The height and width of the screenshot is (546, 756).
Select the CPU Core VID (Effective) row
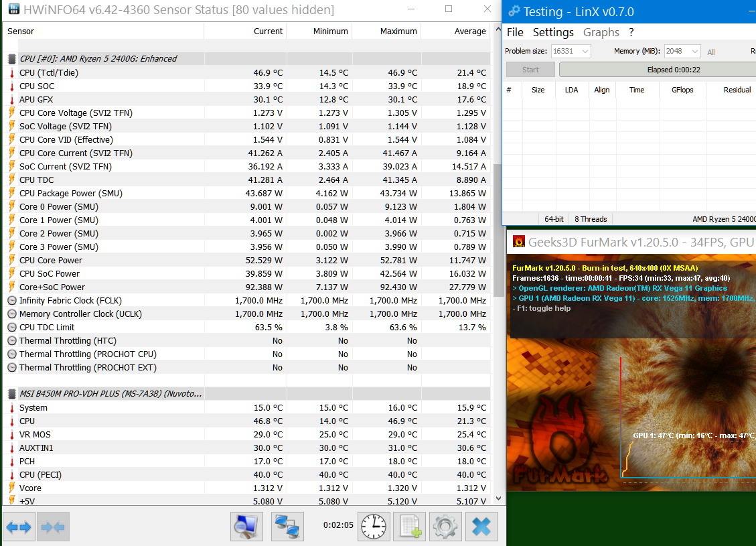pos(247,140)
